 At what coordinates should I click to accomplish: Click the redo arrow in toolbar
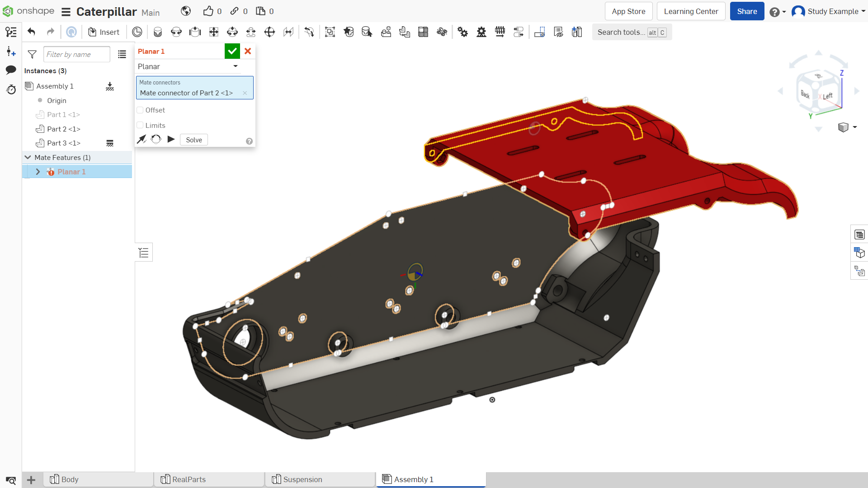click(50, 32)
